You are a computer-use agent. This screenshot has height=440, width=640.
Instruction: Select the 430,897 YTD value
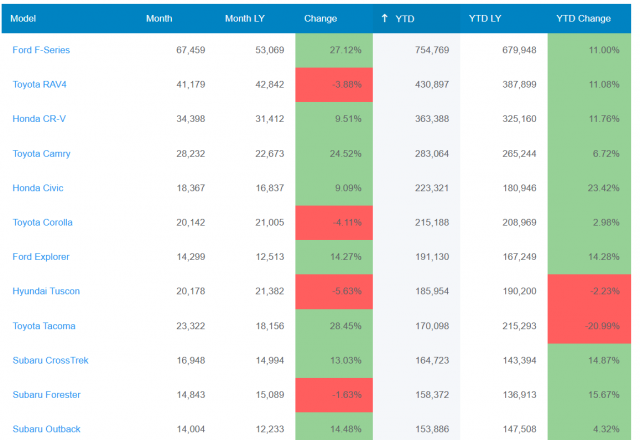(x=432, y=84)
